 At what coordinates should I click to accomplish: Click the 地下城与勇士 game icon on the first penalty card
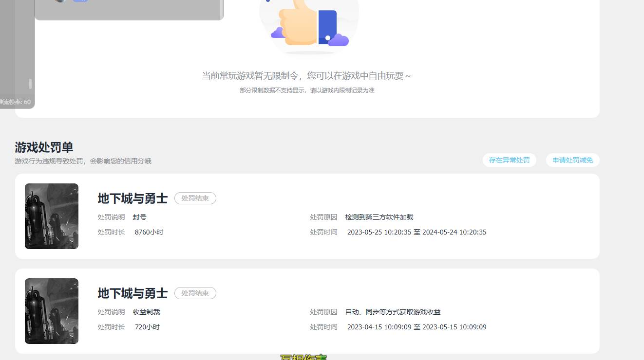click(x=51, y=216)
